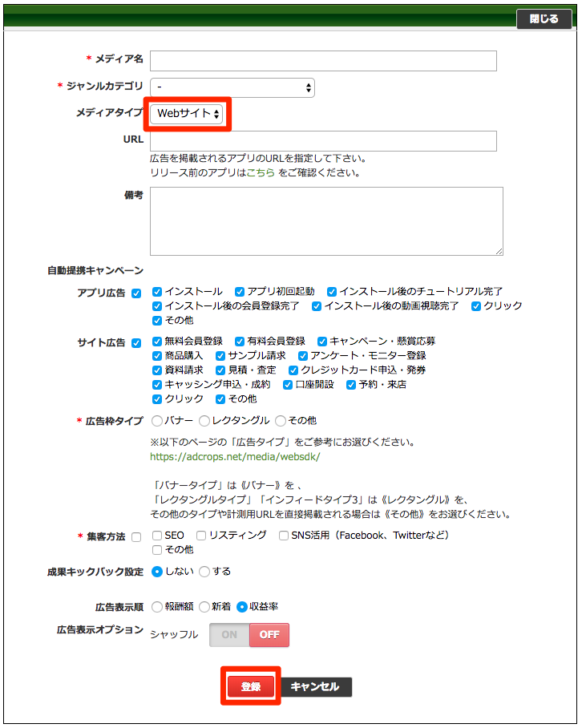Open the メディアタイプ Webサイト dropdown
The width and height of the screenshot is (582, 728).
(187, 114)
